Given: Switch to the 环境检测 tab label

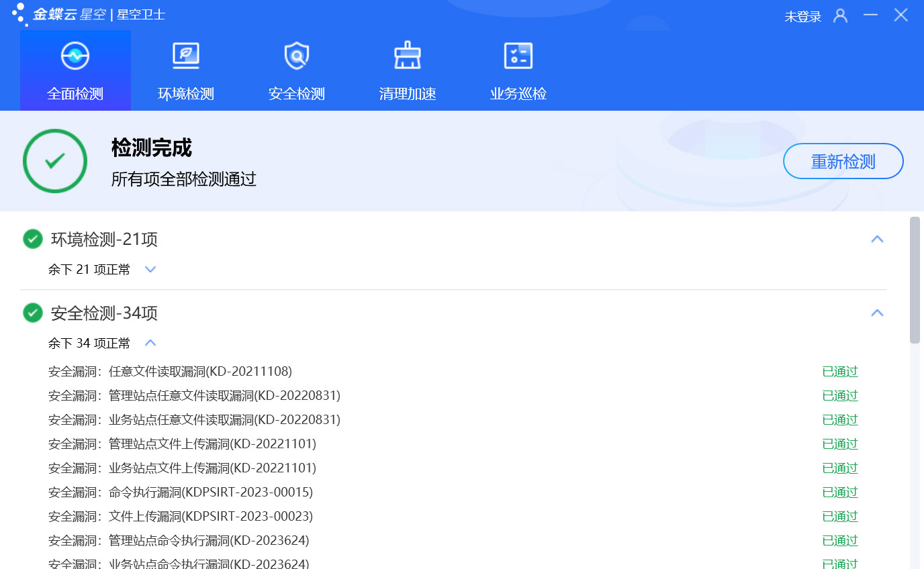Looking at the screenshot, I should [186, 94].
